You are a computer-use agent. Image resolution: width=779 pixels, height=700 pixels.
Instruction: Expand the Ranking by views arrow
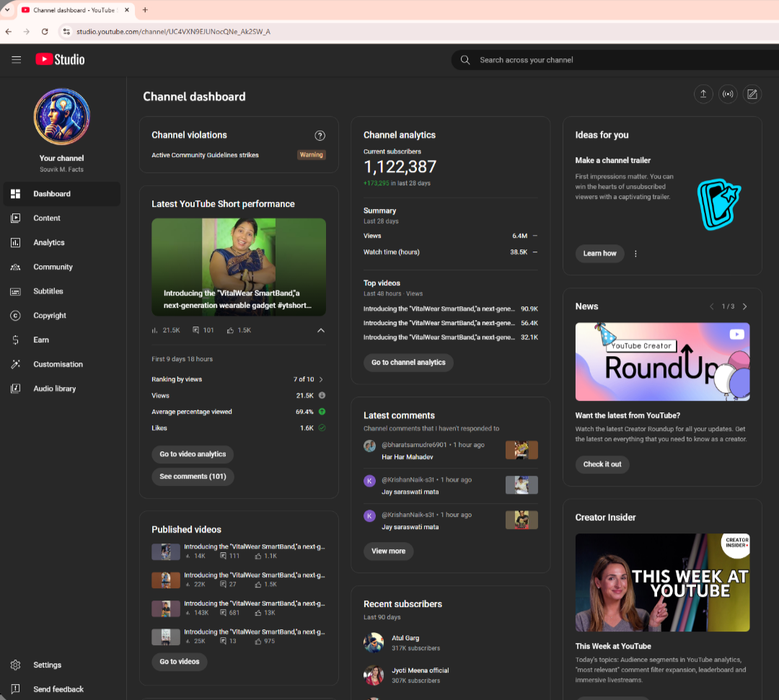[321, 379]
